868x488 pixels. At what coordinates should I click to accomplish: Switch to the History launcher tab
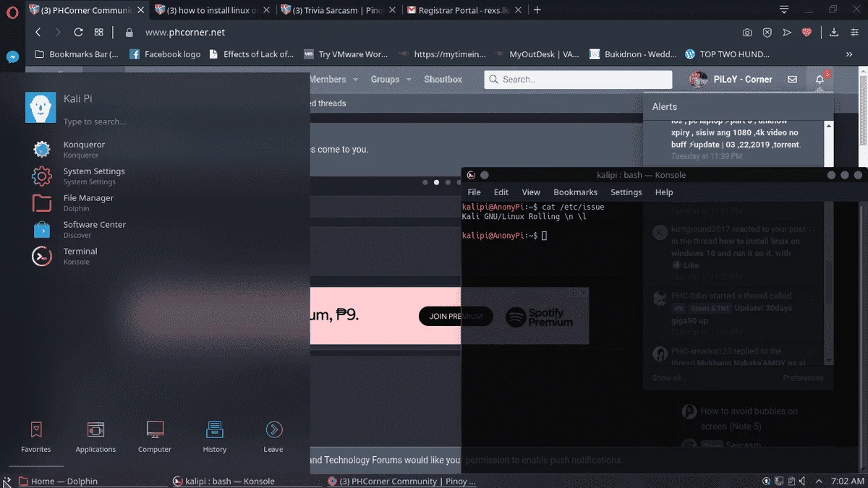(x=215, y=437)
